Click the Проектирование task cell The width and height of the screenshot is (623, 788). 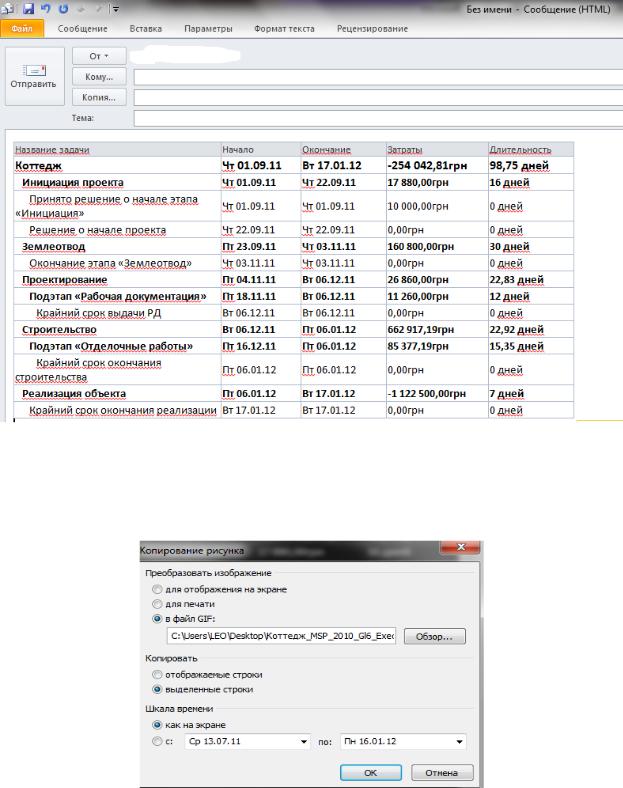(117, 279)
